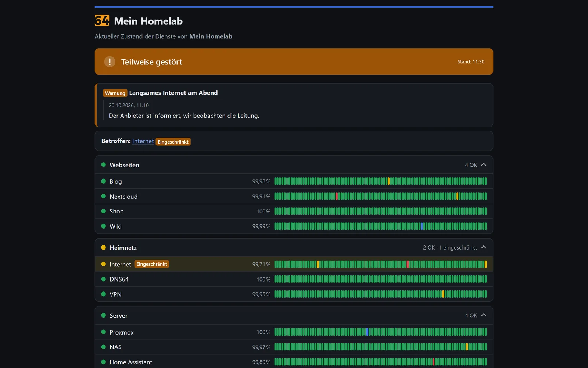Image resolution: width=588 pixels, height=368 pixels.
Task: Click the green status dot beside VPN
Action: (x=104, y=294)
